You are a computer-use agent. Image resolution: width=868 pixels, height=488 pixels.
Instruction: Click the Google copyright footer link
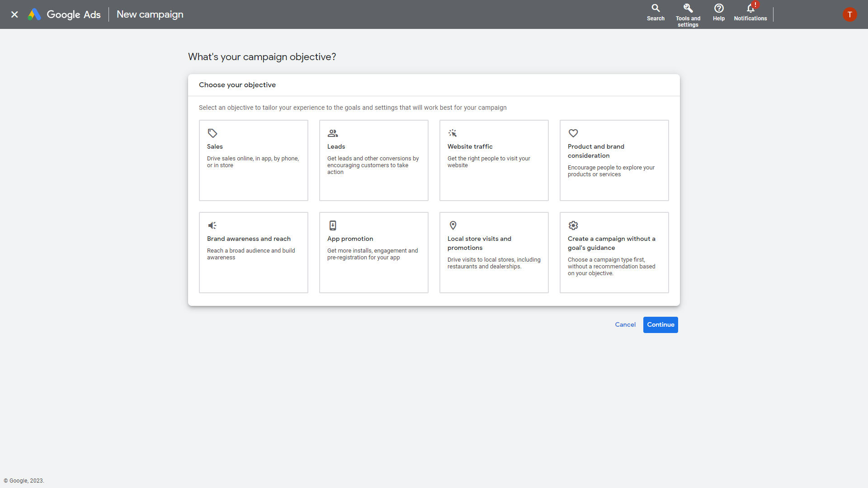tap(24, 481)
